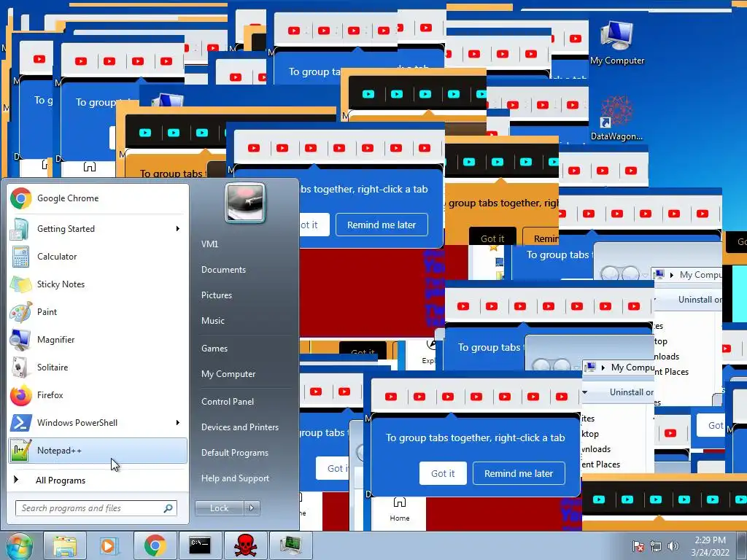Launch Firefox from the Start menu
Viewport: 747px width, 560px height.
tap(98, 394)
